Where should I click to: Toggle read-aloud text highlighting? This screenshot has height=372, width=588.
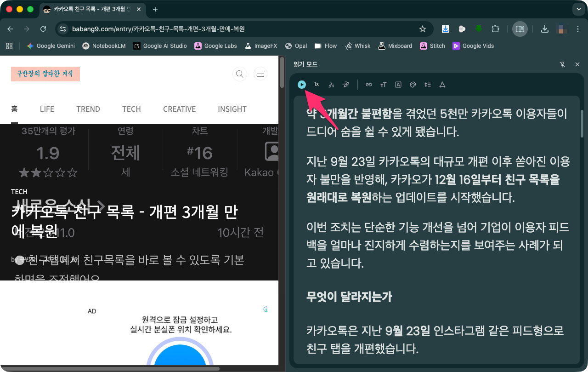(x=346, y=85)
